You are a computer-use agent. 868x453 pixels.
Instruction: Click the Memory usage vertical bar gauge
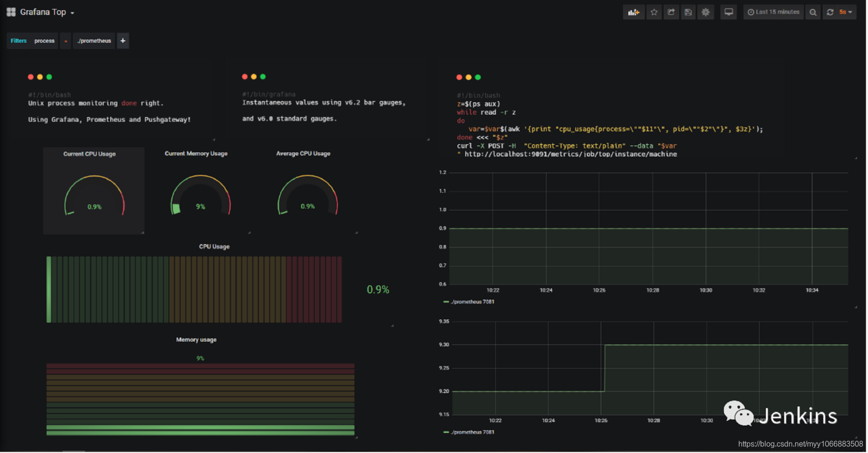[x=200, y=399]
